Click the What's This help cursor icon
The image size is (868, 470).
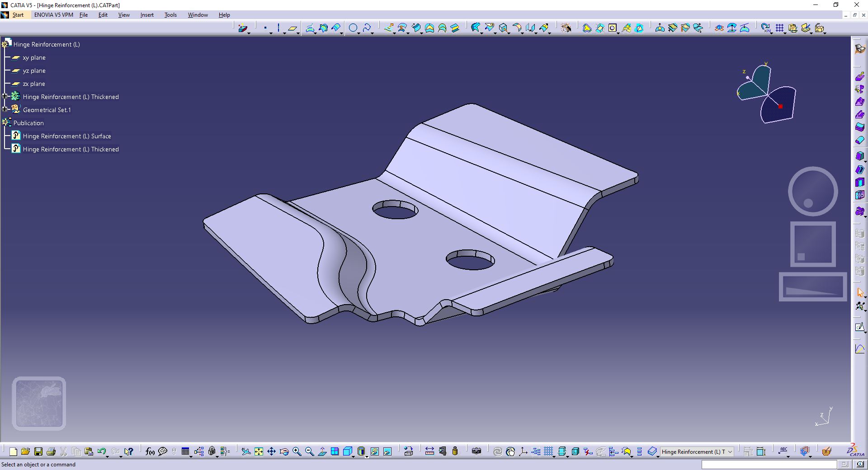[x=129, y=451]
